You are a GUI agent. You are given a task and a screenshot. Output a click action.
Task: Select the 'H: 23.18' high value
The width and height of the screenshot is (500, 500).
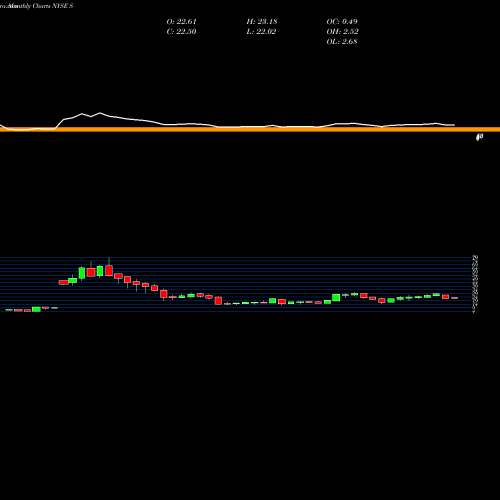[x=262, y=21]
